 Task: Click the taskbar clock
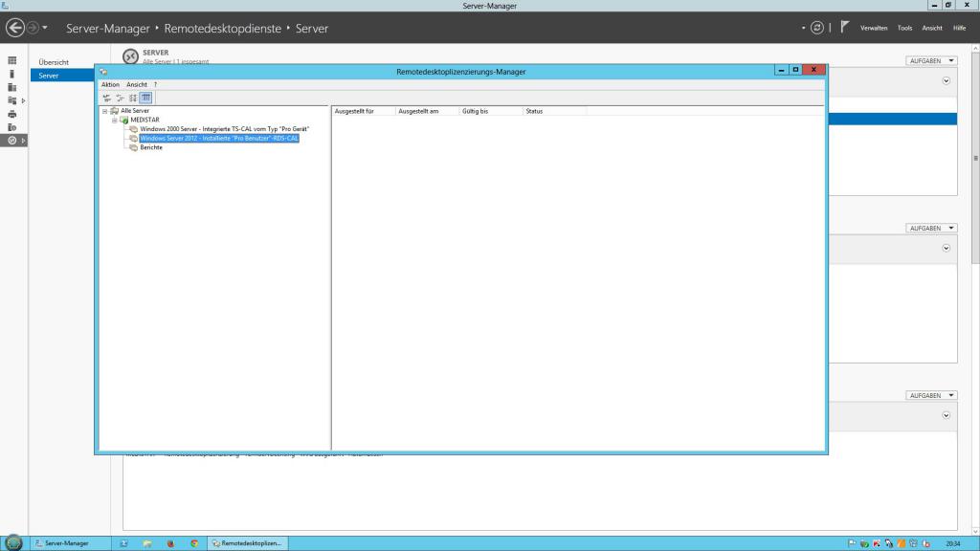(953, 543)
